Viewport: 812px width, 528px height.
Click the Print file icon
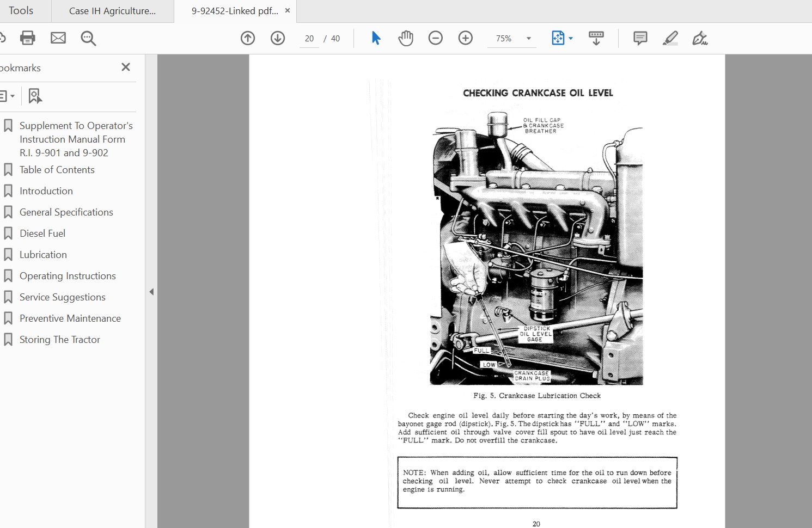(27, 38)
